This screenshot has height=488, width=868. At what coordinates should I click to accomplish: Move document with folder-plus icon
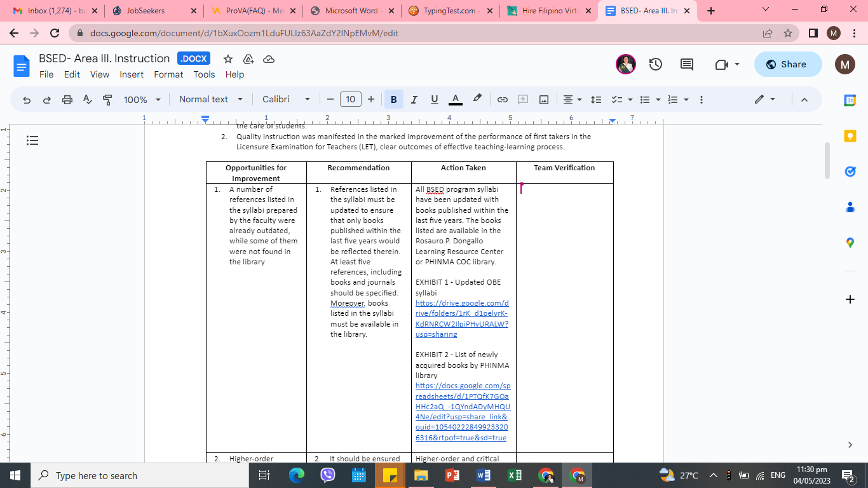pyautogui.click(x=248, y=59)
